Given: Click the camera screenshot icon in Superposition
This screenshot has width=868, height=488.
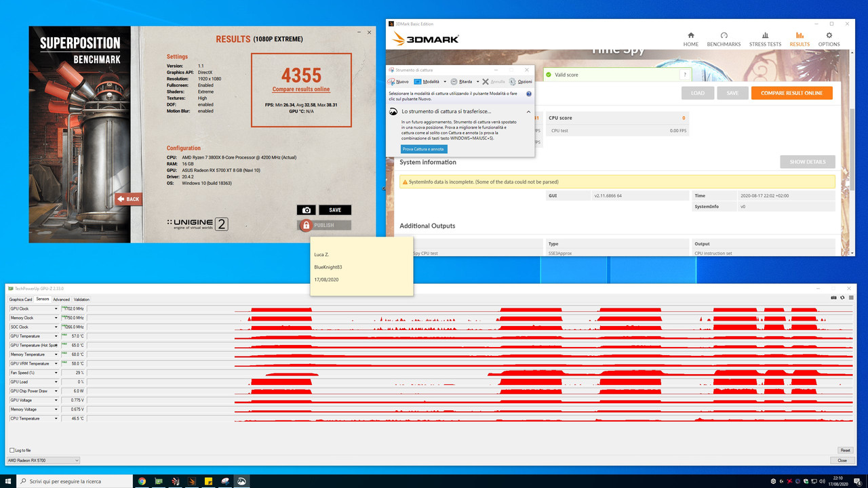Looking at the screenshot, I should [306, 210].
